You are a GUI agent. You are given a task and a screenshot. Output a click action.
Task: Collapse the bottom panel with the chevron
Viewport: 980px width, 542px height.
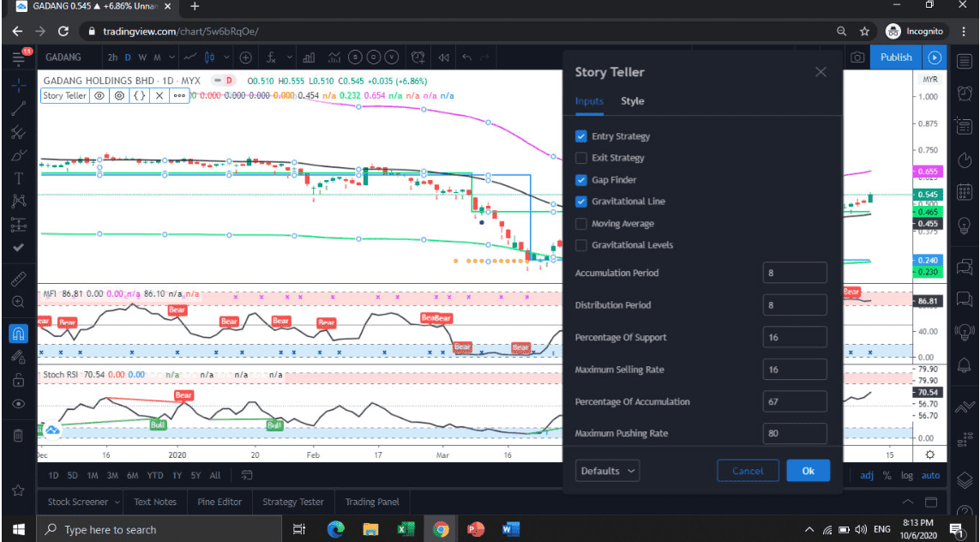(907, 502)
